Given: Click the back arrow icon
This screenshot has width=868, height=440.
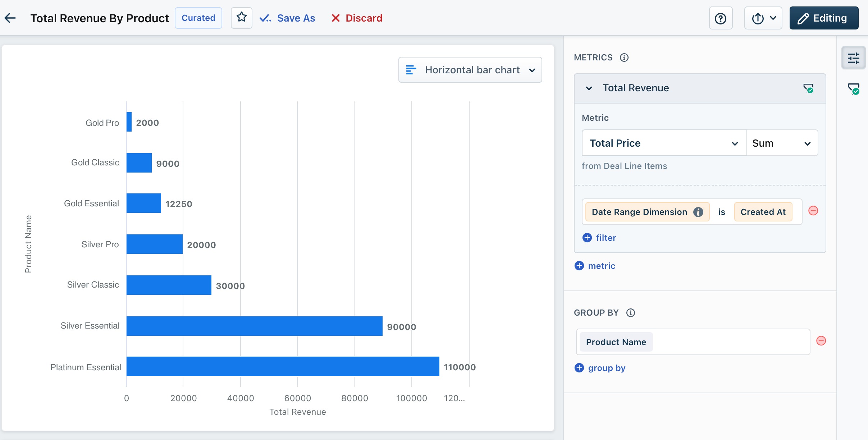Looking at the screenshot, I should coord(10,18).
